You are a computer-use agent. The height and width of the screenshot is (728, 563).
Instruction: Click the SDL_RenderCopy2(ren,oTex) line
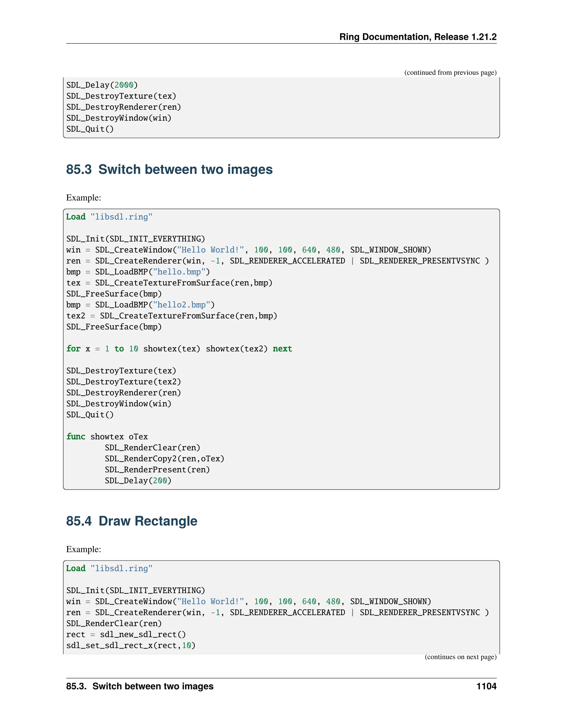click(164, 459)
